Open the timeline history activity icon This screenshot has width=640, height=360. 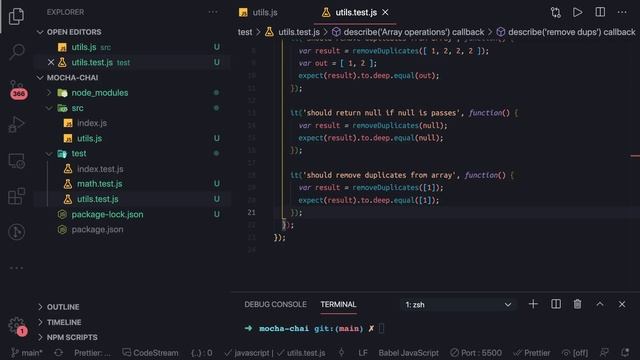click(16, 232)
